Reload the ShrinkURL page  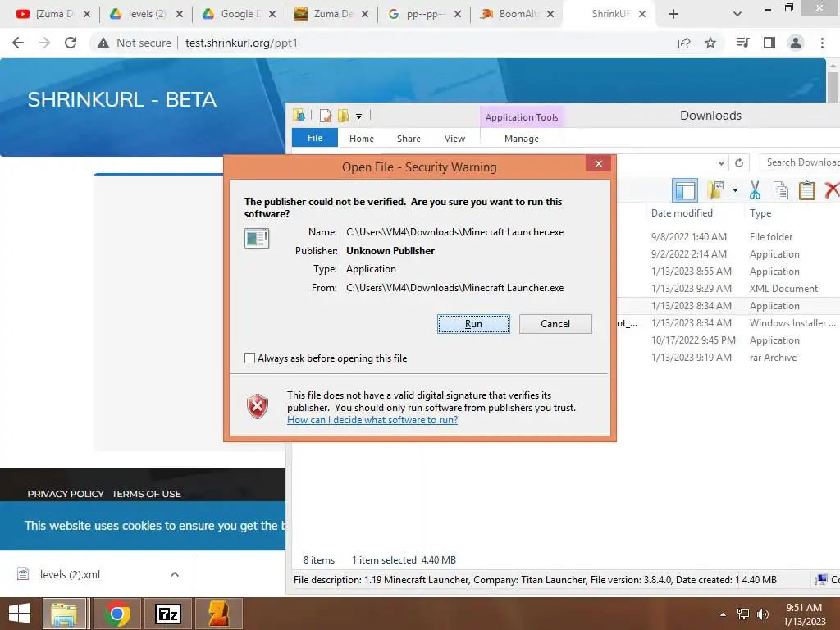[x=71, y=43]
